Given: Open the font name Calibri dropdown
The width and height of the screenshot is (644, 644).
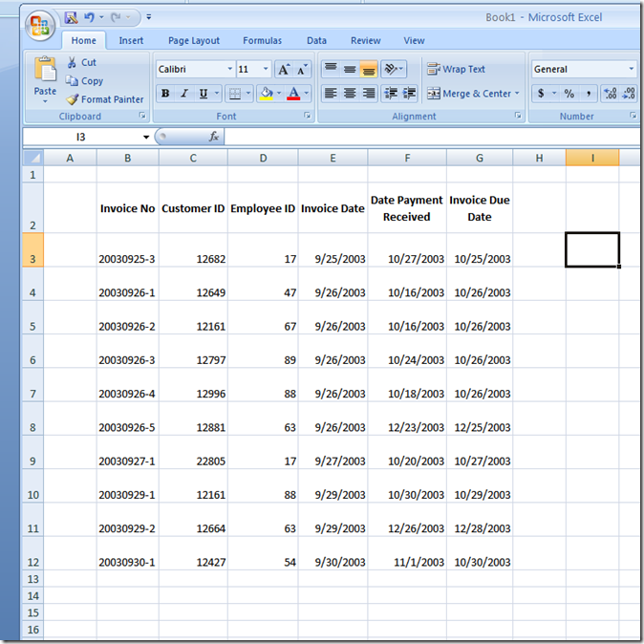Looking at the screenshot, I should tap(229, 70).
